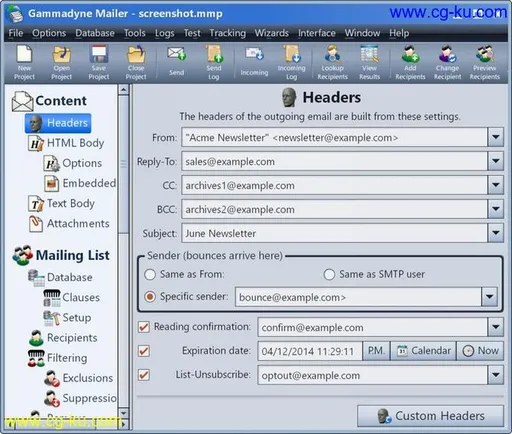The height and width of the screenshot is (434, 512).
Task: Open Options under HTML Body
Action: 73,163
